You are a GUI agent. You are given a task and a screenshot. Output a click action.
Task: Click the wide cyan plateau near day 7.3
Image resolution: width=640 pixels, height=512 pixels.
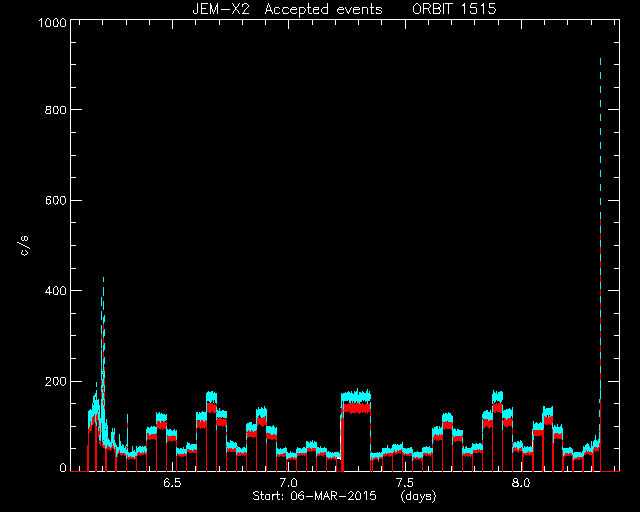point(356,396)
